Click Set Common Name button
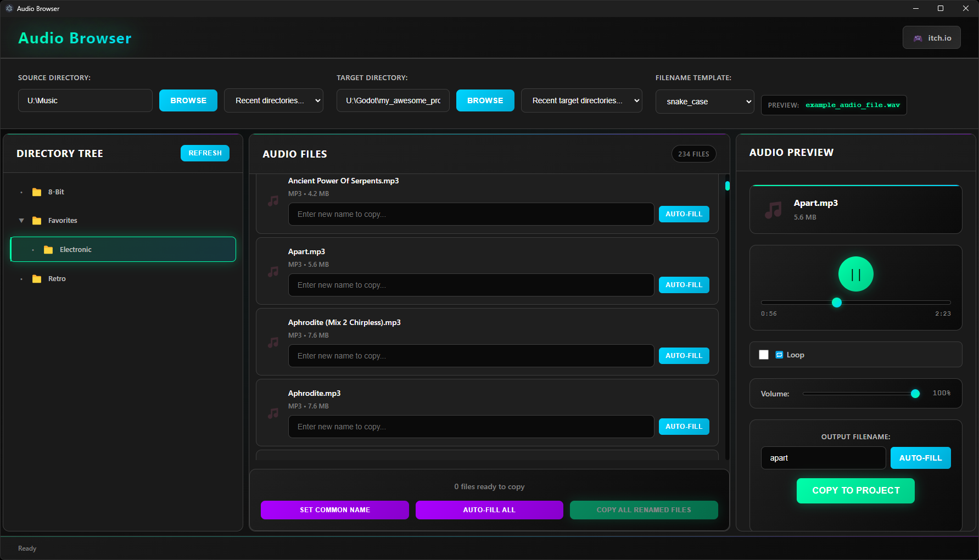The height and width of the screenshot is (560, 979). 335,510
